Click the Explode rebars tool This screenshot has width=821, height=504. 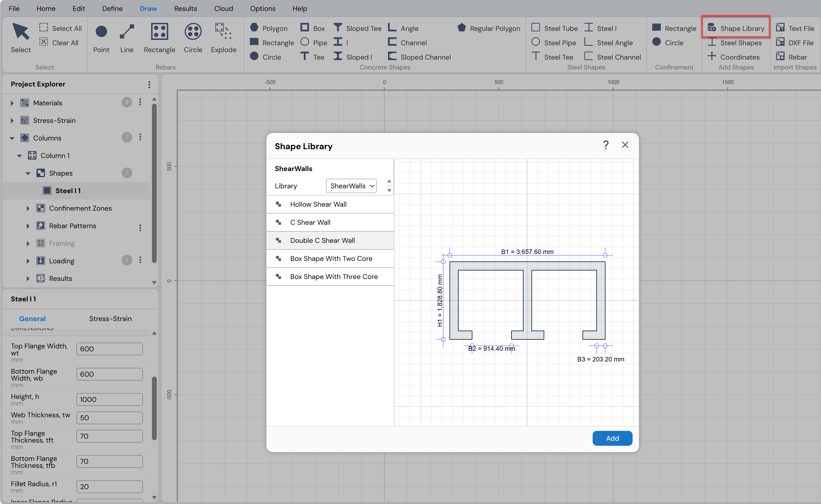click(224, 37)
